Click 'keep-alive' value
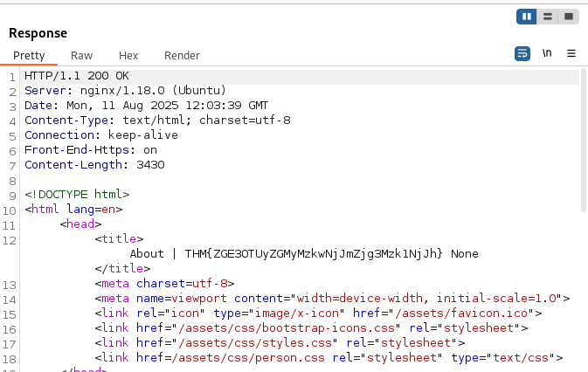 click(x=143, y=135)
